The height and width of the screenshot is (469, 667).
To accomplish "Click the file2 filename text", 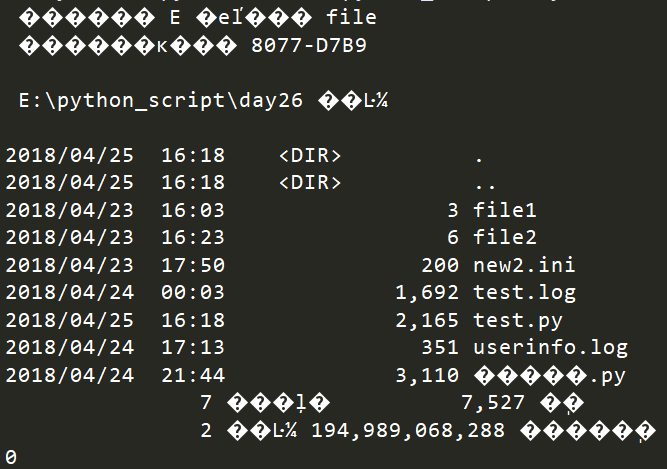I will (505, 237).
